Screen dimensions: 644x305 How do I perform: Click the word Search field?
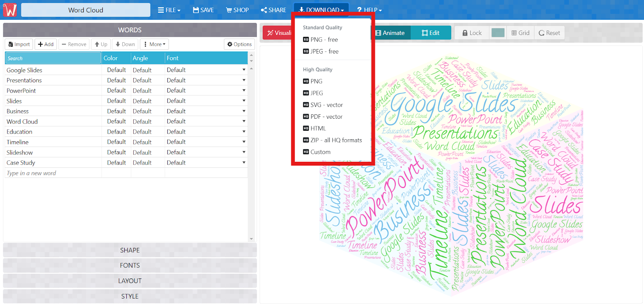tap(53, 58)
